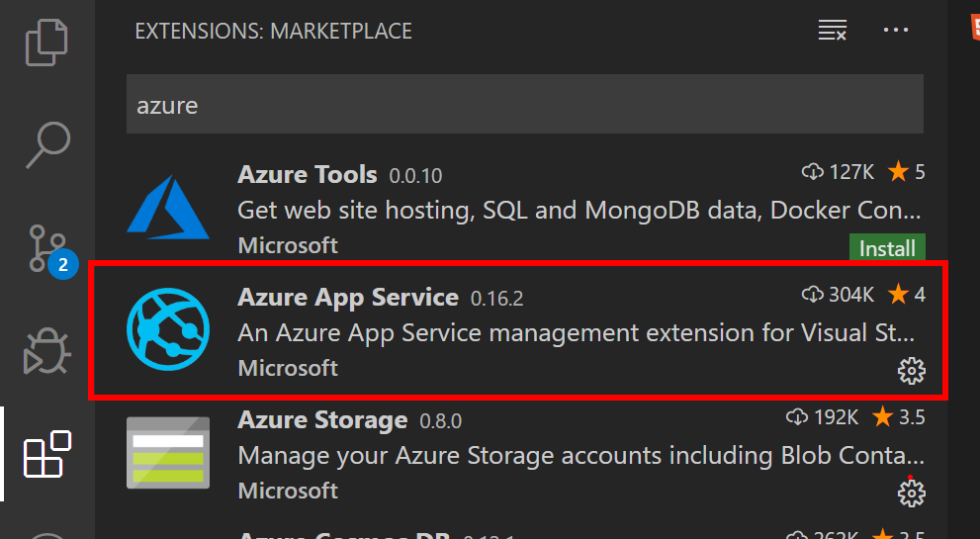Viewport: 980px width, 539px height.
Task: Select the Azure Tools extension title
Action: [307, 174]
